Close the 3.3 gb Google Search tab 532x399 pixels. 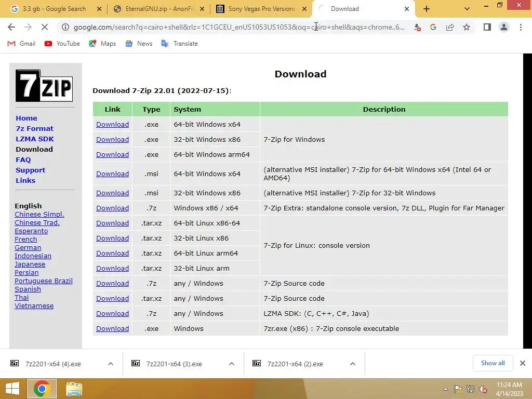[x=99, y=9]
